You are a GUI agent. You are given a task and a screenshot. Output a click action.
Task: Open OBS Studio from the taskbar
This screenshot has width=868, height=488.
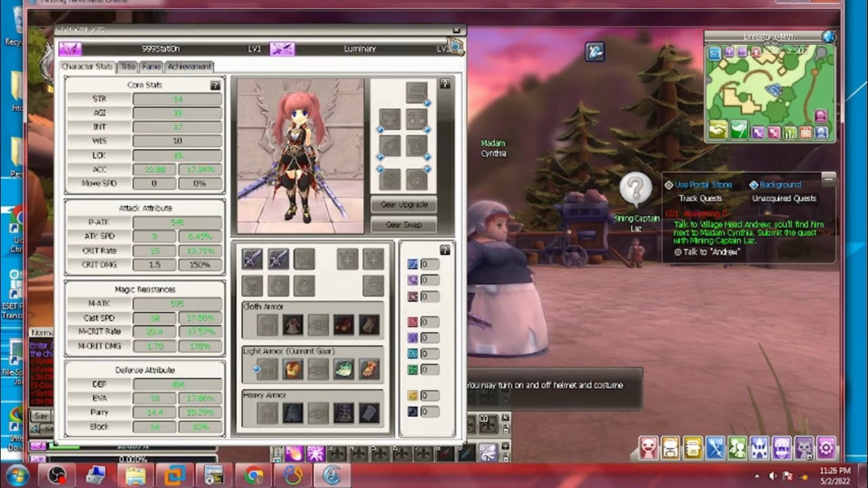pyautogui.click(x=57, y=476)
